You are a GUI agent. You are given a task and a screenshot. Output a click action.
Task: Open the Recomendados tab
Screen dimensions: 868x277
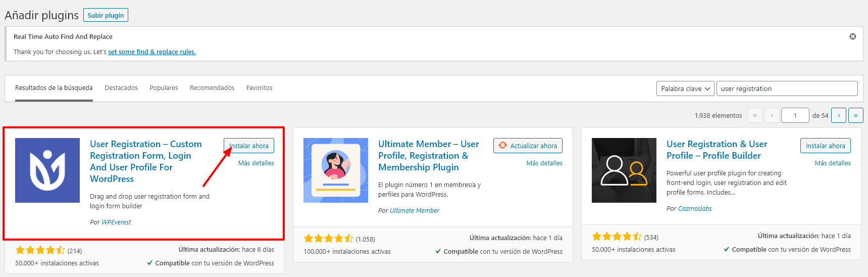coord(212,88)
